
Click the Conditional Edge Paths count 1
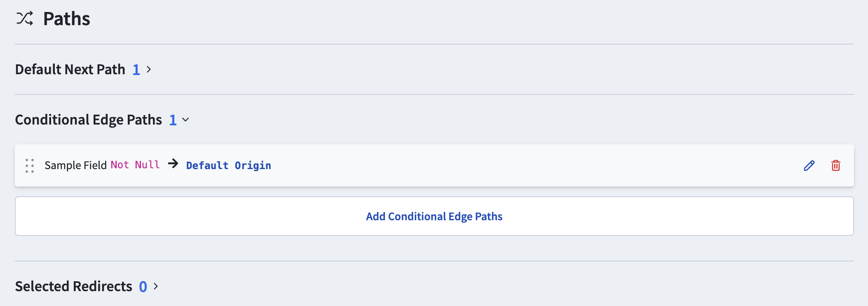pos(173,120)
